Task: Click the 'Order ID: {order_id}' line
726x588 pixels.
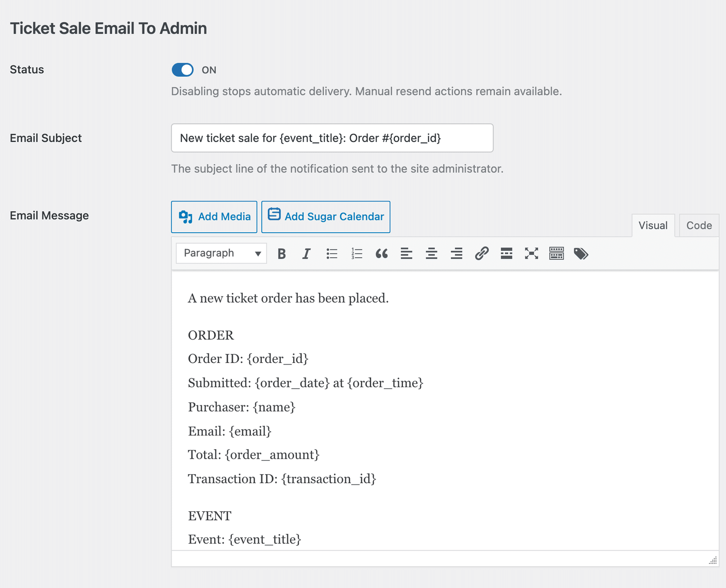Action: pyautogui.click(x=248, y=359)
